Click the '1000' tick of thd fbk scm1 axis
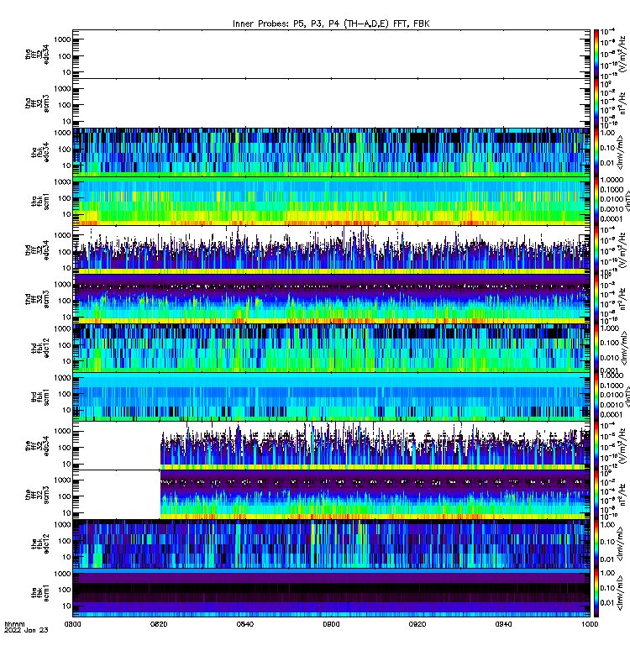This screenshot has width=630, height=672. pos(62,377)
